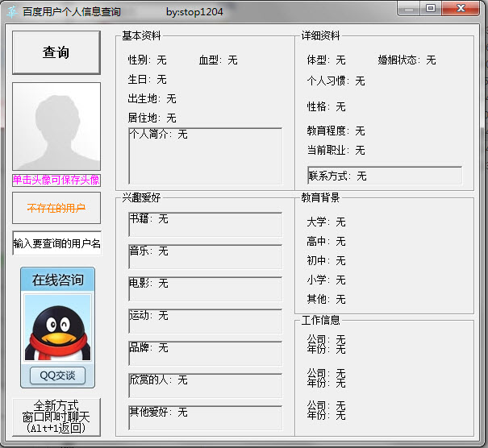
Task: Click the 婚姻状态: 无 label
Action: coord(407,60)
